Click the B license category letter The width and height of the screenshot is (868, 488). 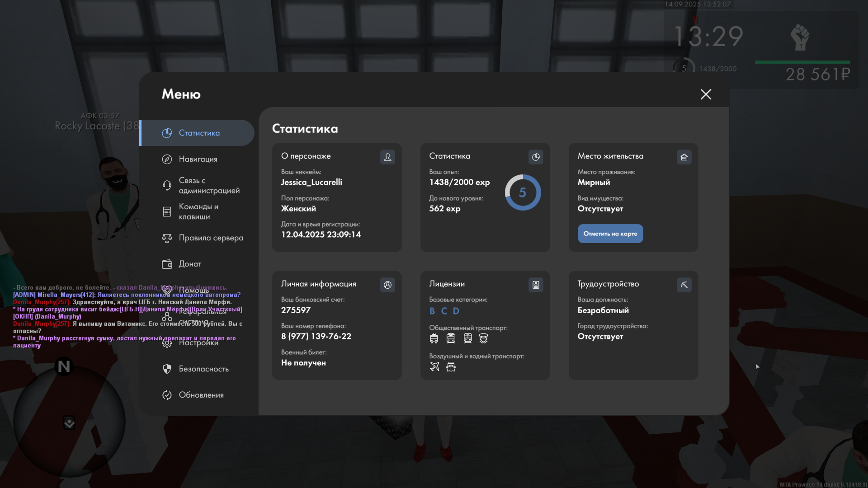(432, 311)
